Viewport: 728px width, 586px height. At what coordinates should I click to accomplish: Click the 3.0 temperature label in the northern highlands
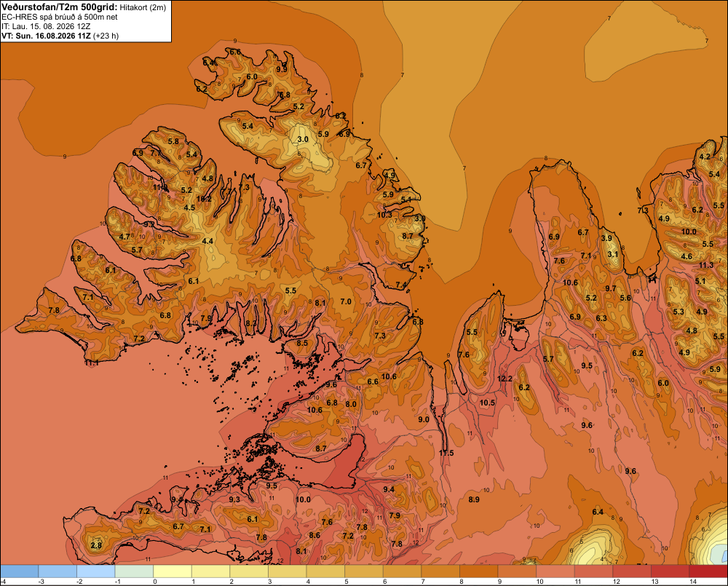[303, 139]
